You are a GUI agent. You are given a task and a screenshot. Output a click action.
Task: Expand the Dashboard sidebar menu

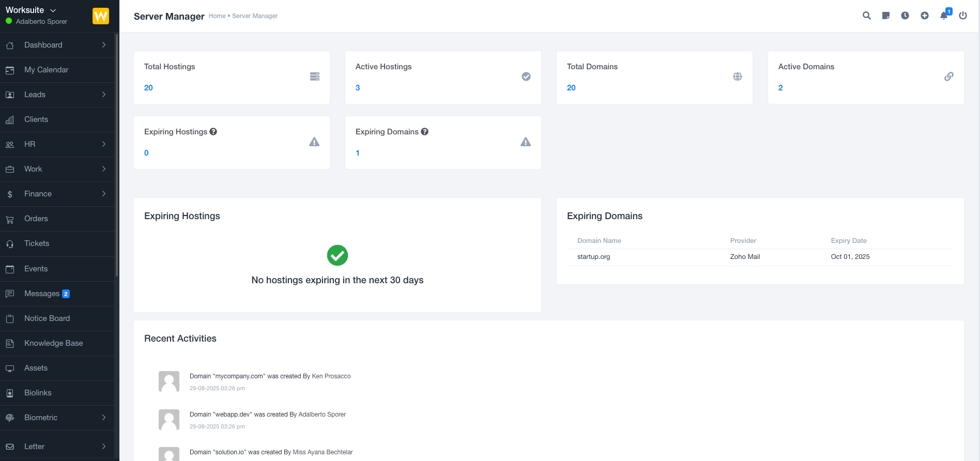(x=57, y=45)
